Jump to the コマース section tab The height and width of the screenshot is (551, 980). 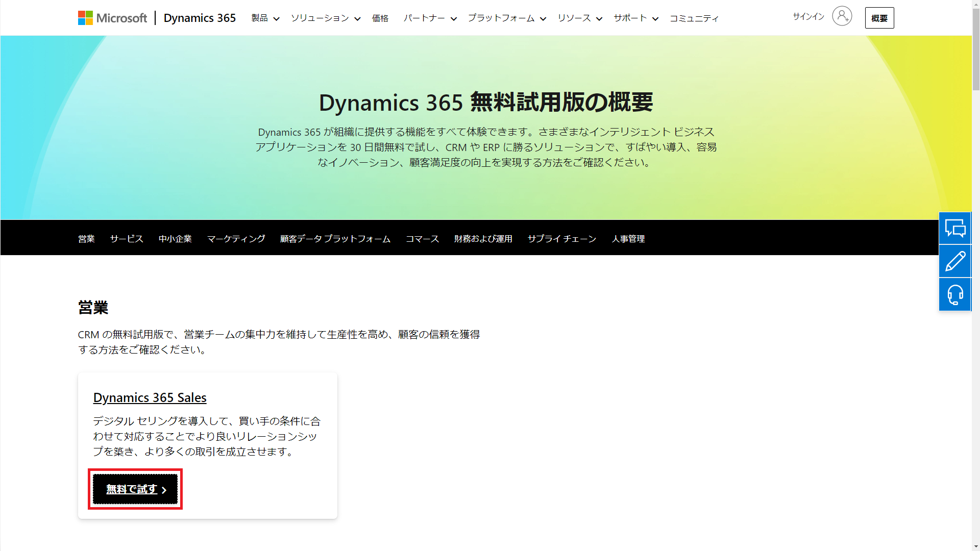point(422,239)
